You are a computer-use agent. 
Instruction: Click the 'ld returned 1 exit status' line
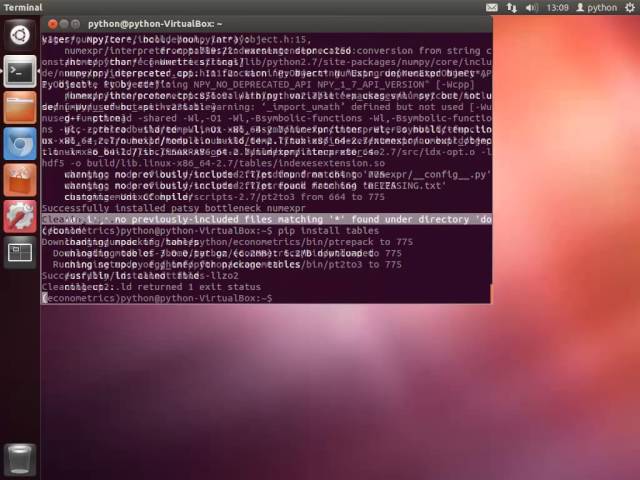[151, 287]
